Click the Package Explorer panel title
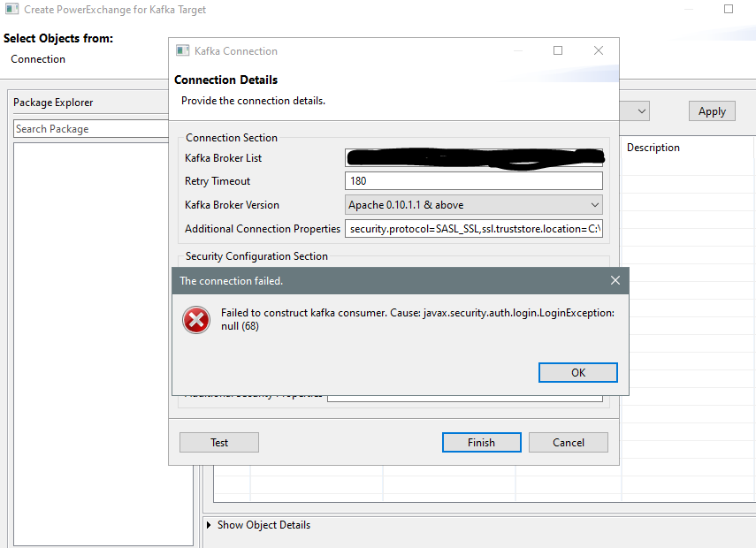The width and height of the screenshot is (756, 548). point(53,103)
